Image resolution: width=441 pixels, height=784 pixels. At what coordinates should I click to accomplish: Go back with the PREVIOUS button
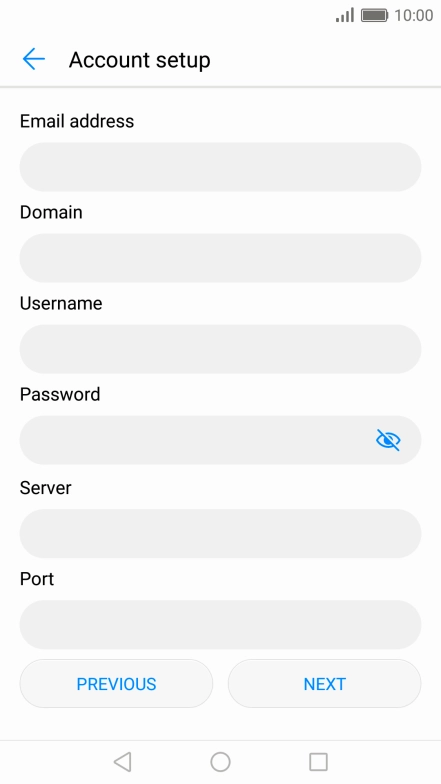click(116, 684)
